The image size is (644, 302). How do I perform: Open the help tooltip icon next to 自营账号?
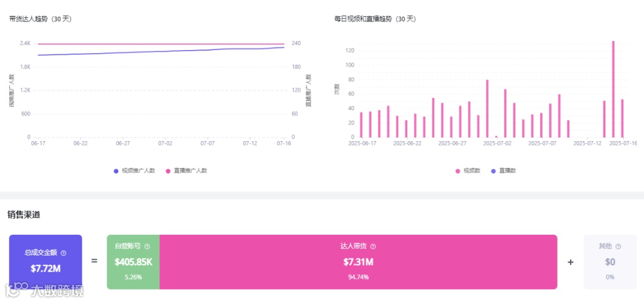[x=147, y=247]
